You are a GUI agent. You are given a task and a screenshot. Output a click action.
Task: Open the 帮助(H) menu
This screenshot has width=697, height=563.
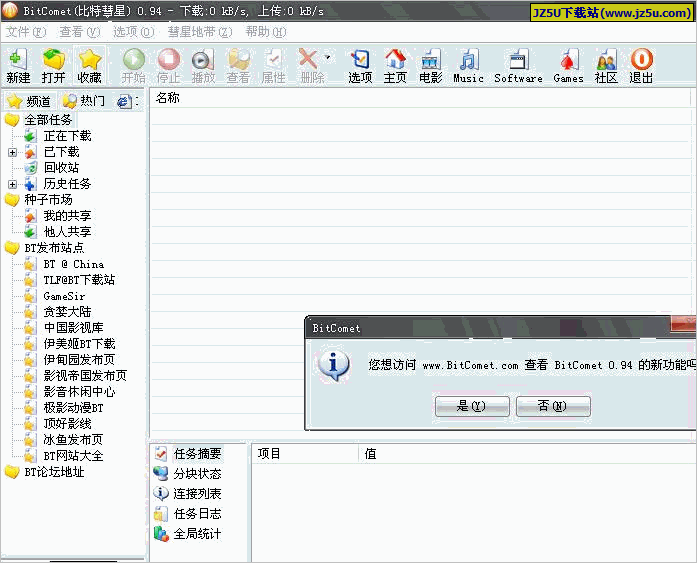pos(266,32)
